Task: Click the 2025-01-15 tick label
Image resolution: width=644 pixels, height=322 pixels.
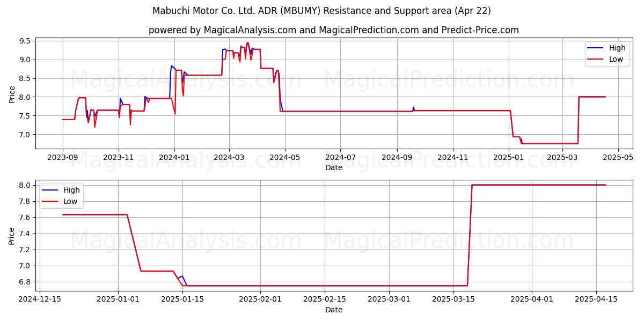Action: point(182,299)
